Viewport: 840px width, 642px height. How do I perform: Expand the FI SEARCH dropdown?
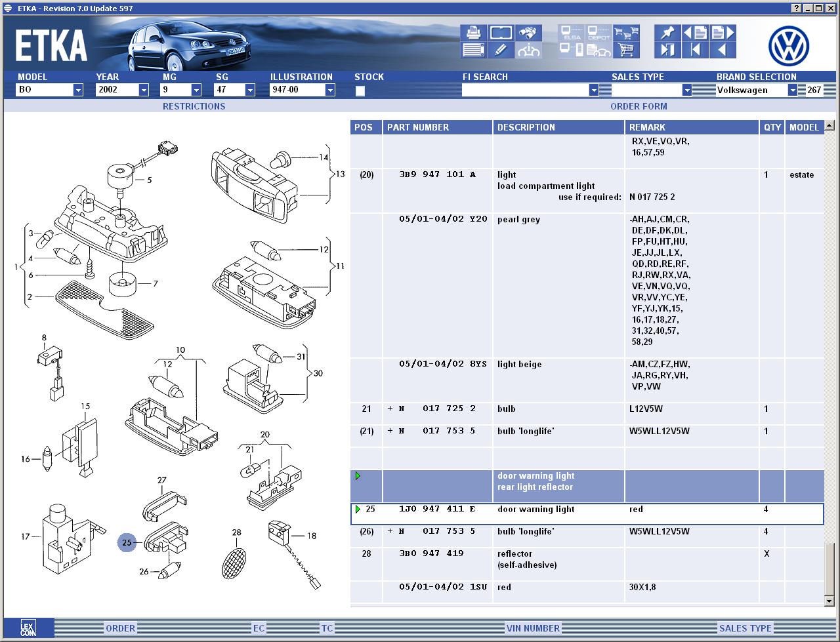[594, 90]
